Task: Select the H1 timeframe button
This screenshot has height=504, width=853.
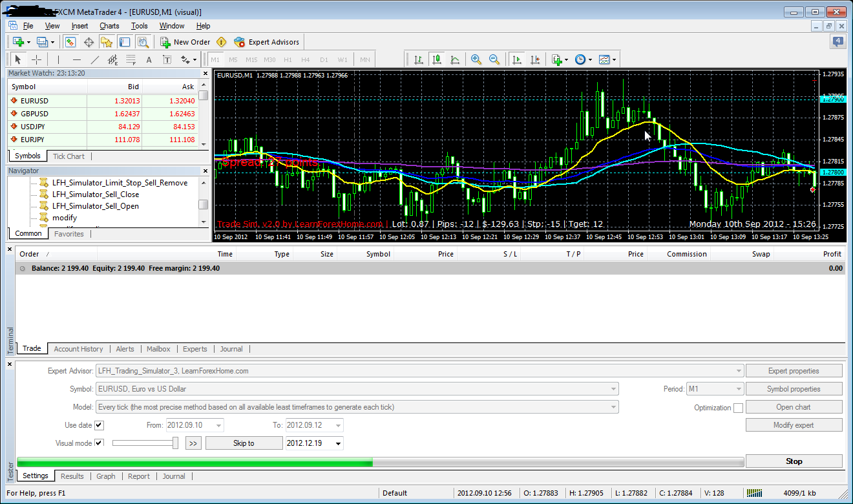Action: click(x=288, y=59)
